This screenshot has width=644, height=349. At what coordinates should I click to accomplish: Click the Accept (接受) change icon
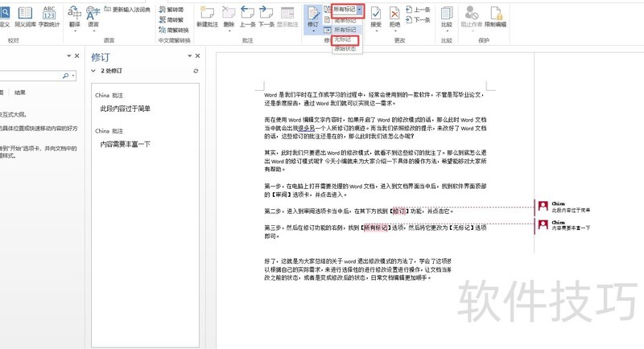click(x=376, y=14)
